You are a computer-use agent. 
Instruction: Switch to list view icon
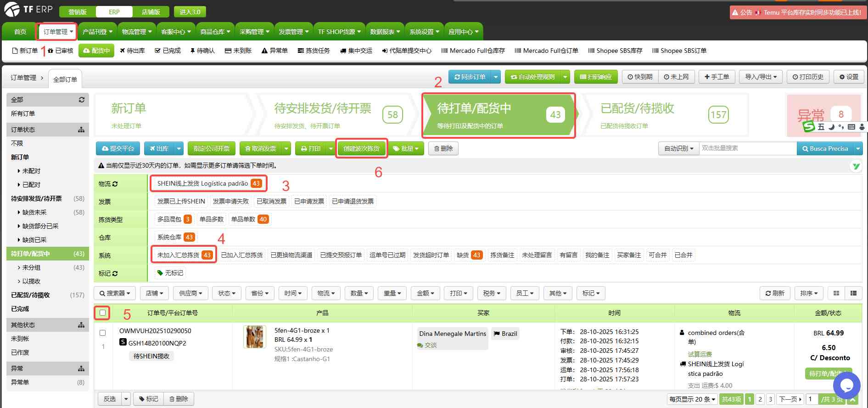pyautogui.click(x=853, y=293)
